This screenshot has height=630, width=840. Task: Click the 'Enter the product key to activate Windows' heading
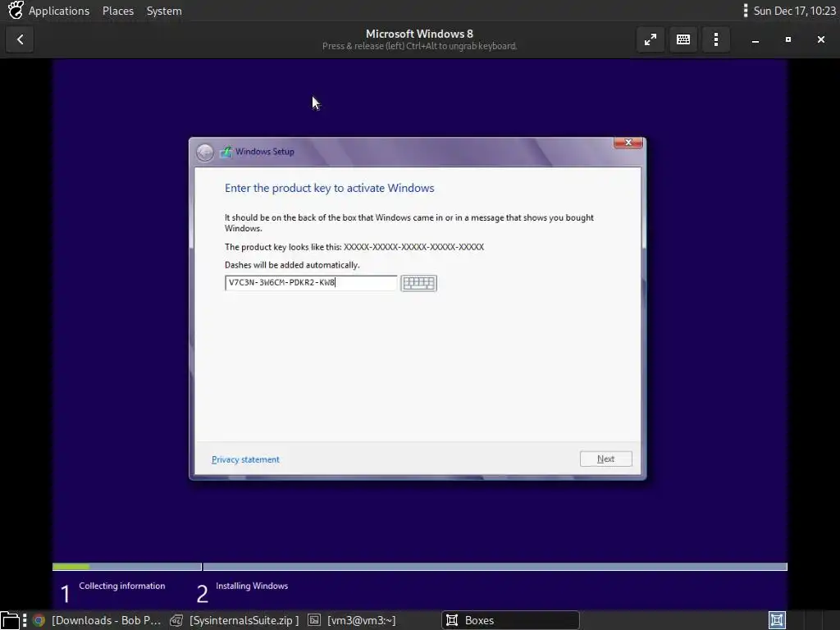coord(330,188)
